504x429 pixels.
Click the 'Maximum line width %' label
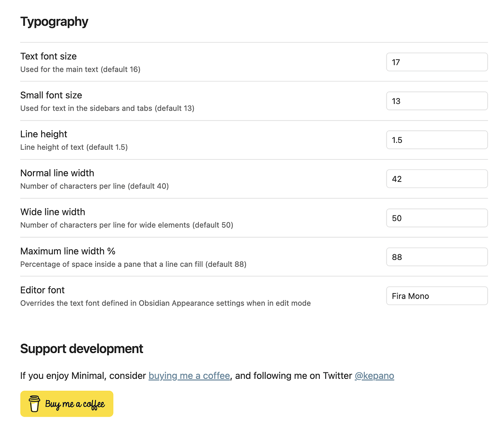[x=68, y=251]
